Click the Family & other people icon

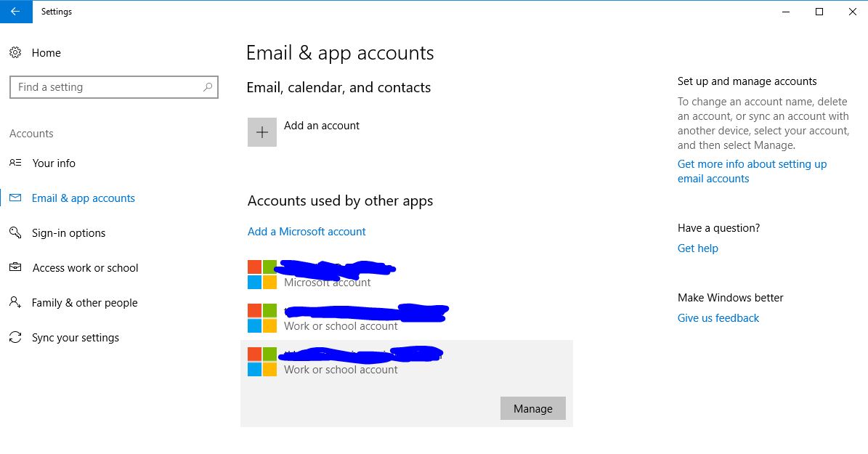[x=15, y=302]
